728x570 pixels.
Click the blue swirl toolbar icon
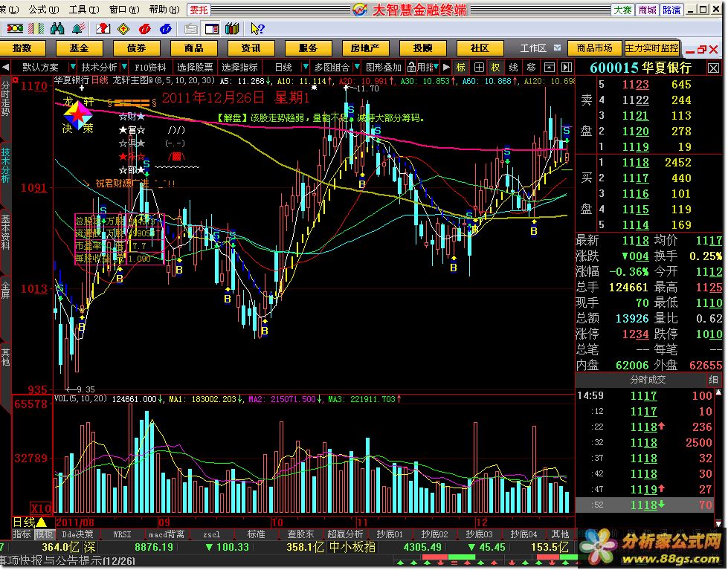click(x=165, y=29)
